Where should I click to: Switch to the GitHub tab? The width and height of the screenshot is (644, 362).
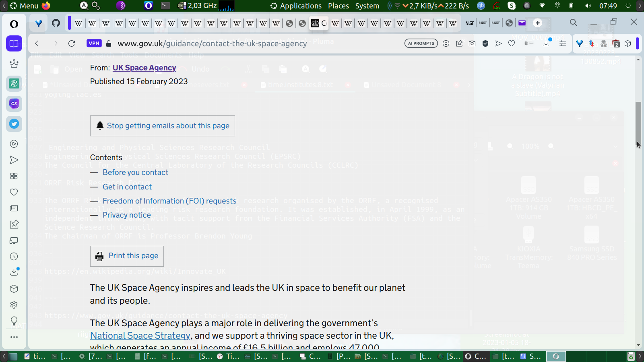coord(56,23)
